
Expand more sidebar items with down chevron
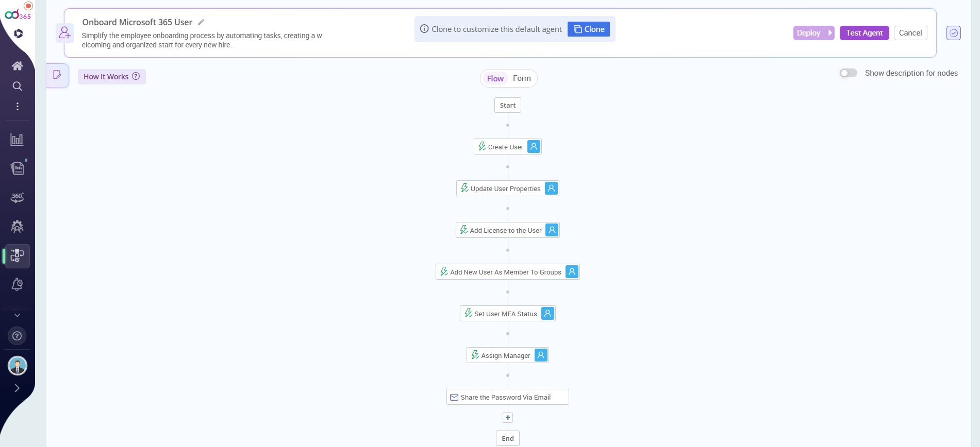pos(17,315)
